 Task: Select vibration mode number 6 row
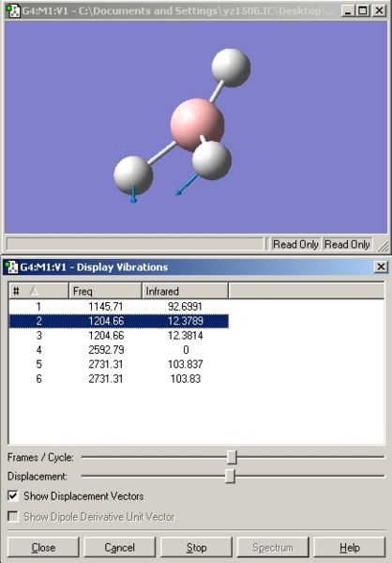click(x=118, y=378)
